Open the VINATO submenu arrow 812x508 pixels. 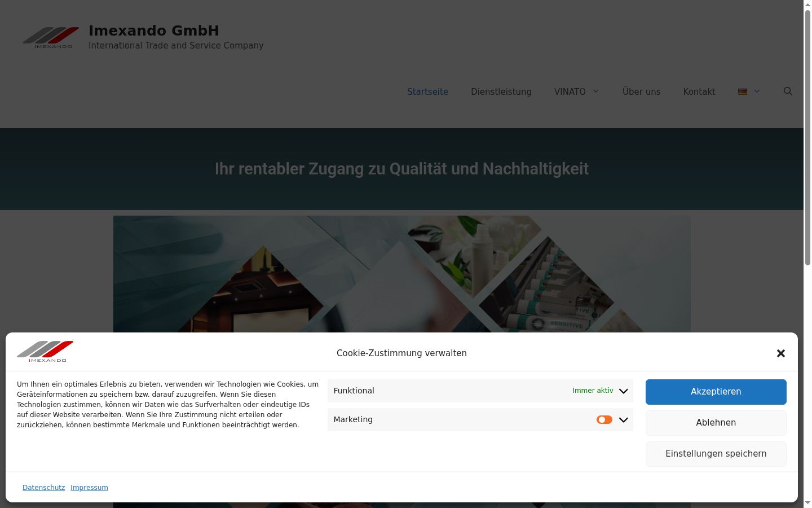[595, 91]
